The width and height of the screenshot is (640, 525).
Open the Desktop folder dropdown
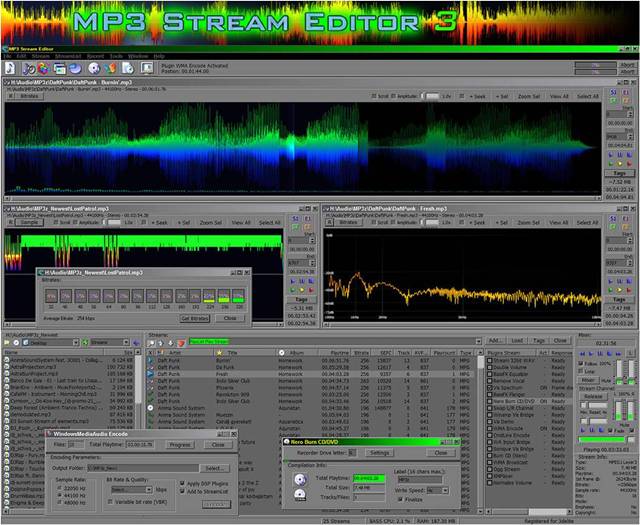tap(76, 343)
